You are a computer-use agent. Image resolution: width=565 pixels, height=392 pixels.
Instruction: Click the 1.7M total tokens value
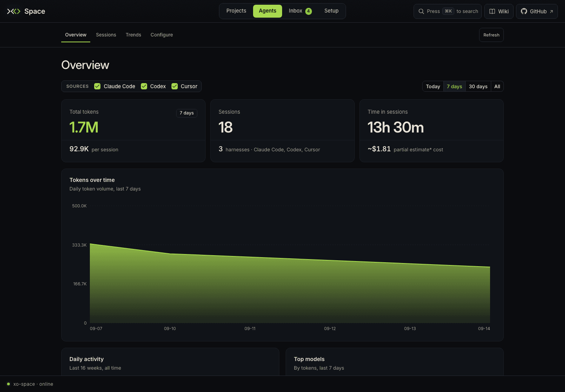click(84, 127)
